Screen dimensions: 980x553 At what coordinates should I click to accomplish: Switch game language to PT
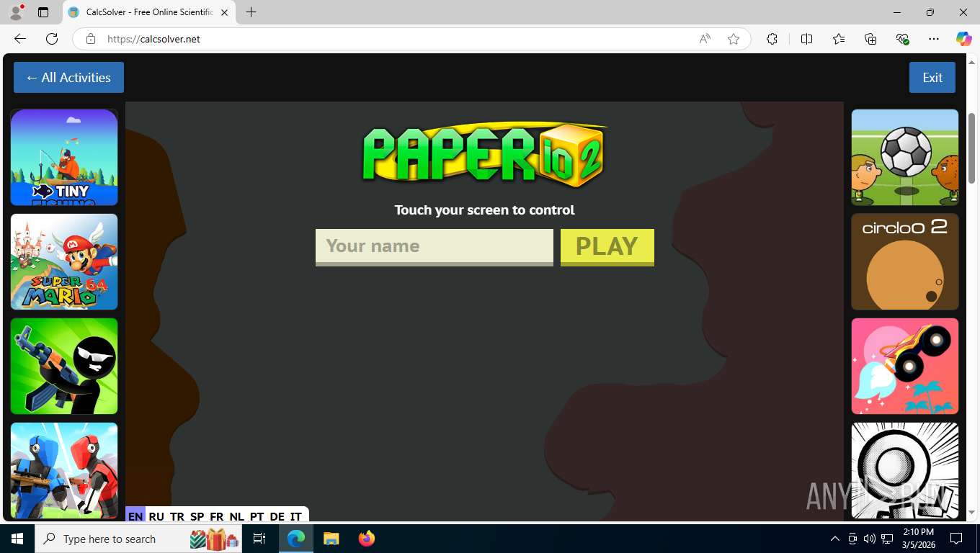point(257,516)
